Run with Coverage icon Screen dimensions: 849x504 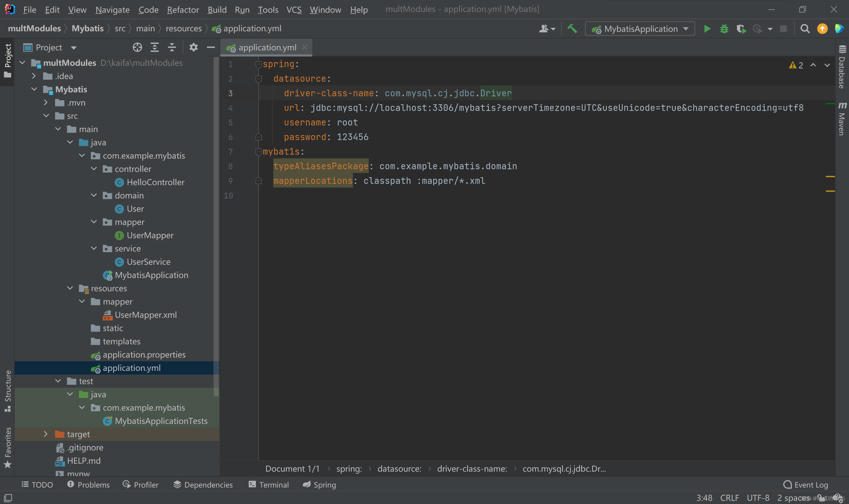(x=741, y=29)
